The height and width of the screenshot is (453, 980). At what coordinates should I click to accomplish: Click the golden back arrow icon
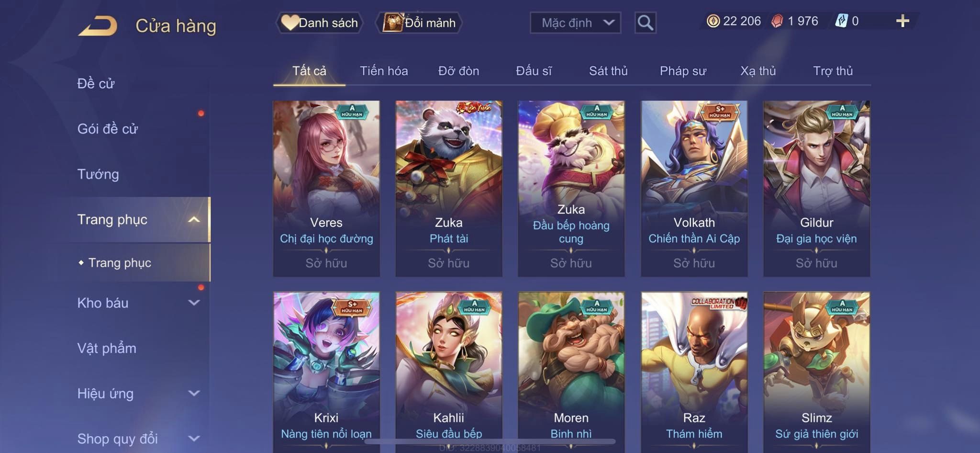(98, 26)
